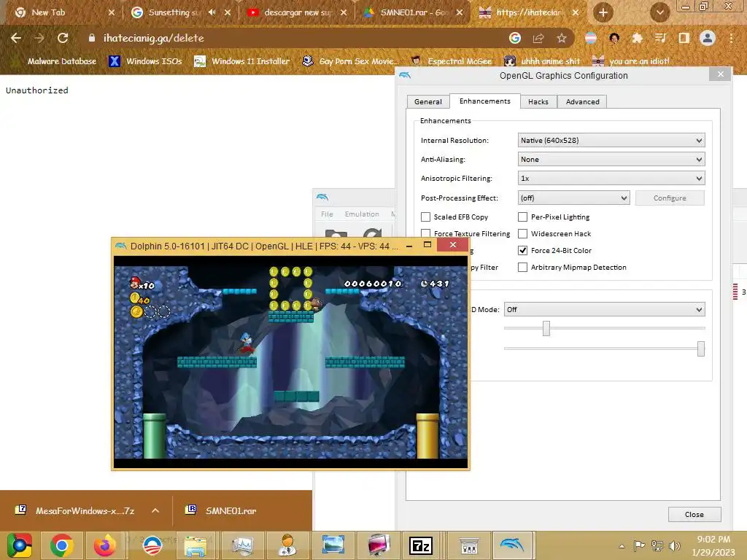This screenshot has width=747, height=560.
Task: Open Chrome Canary from taskbar
Action: (x=20, y=545)
